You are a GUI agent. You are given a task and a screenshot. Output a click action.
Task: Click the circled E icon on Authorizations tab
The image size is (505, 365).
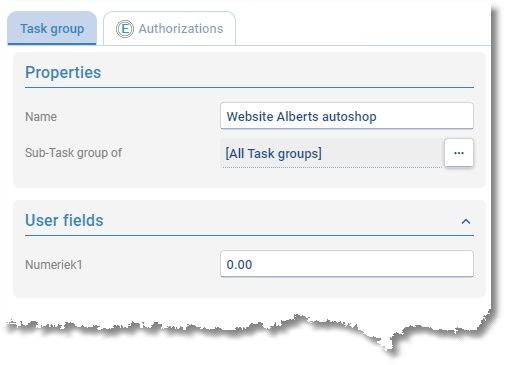[125, 29]
